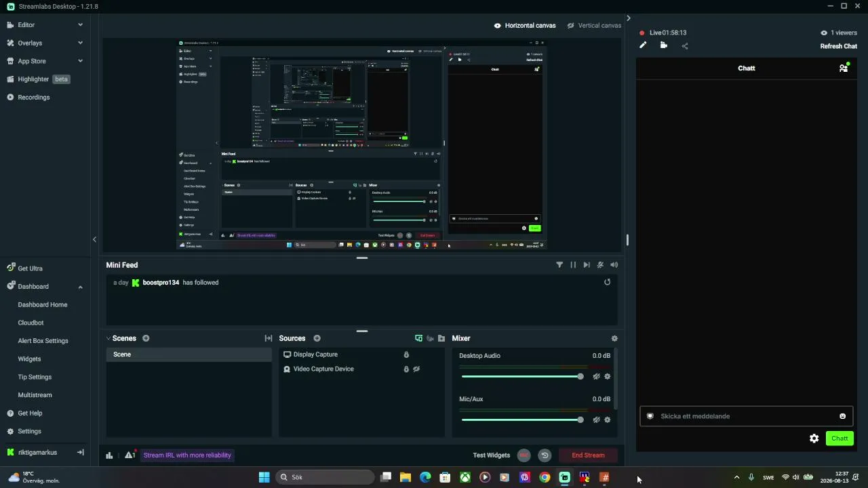The width and height of the screenshot is (868, 488).
Task: Open the camera icon next to pencil
Action: click(663, 45)
